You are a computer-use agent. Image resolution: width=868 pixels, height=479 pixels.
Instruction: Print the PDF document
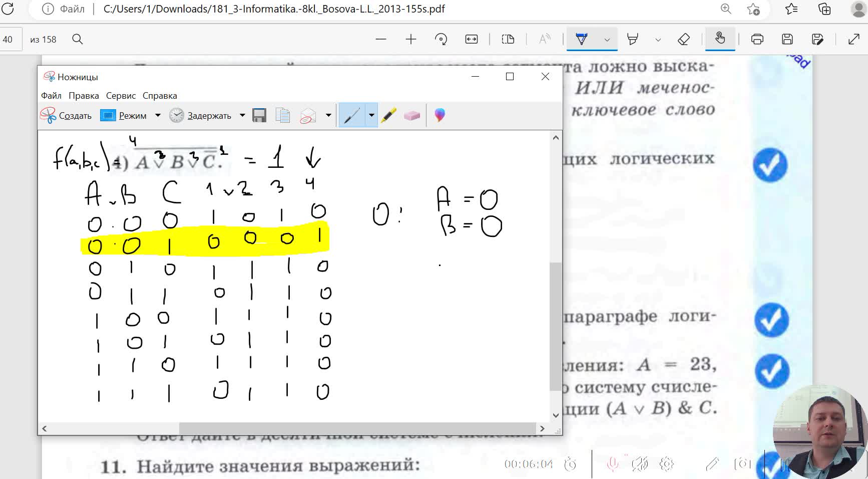tap(757, 39)
